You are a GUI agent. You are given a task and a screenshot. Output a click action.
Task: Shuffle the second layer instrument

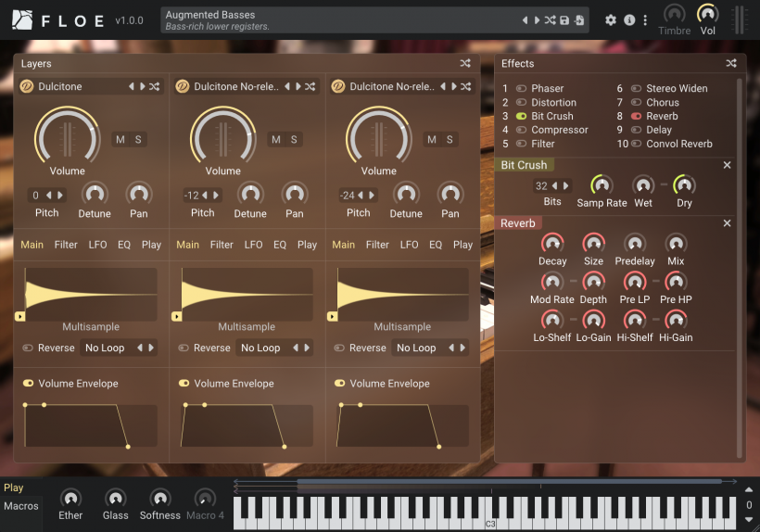click(310, 87)
